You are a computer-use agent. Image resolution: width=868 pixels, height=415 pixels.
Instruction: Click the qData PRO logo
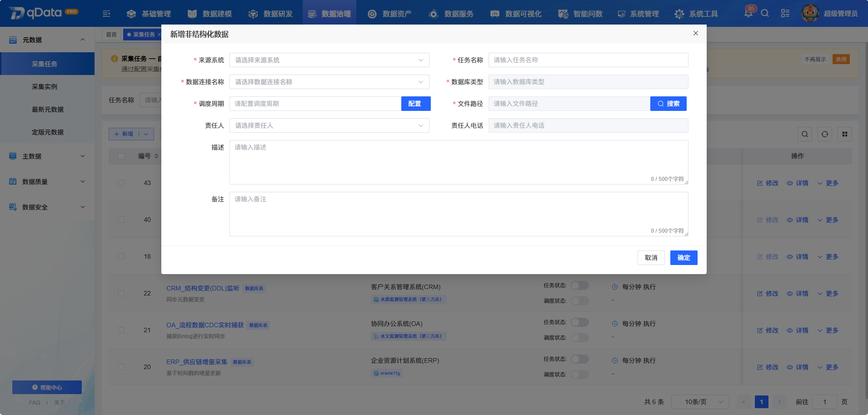coord(44,13)
